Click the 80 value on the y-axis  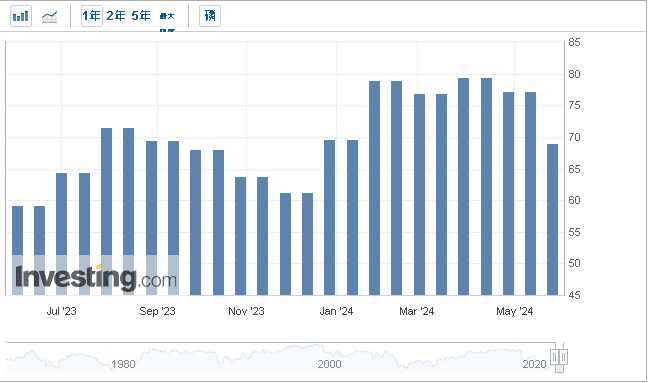(x=574, y=75)
